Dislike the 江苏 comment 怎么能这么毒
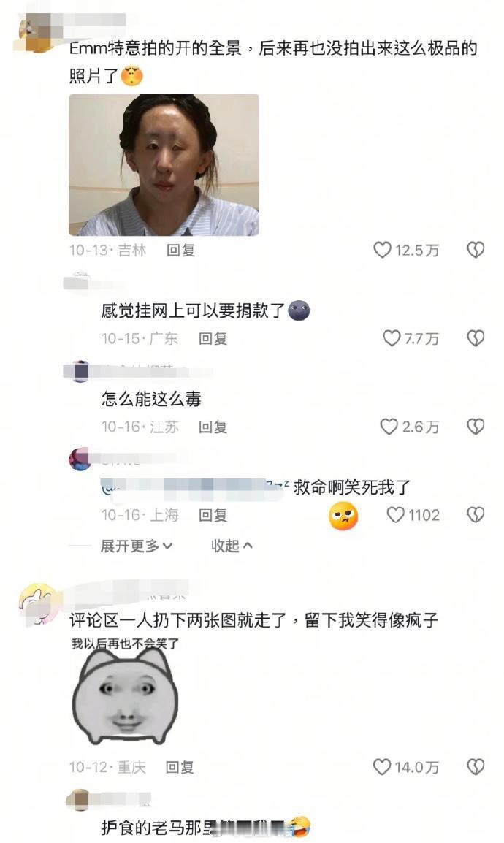 click(x=476, y=427)
